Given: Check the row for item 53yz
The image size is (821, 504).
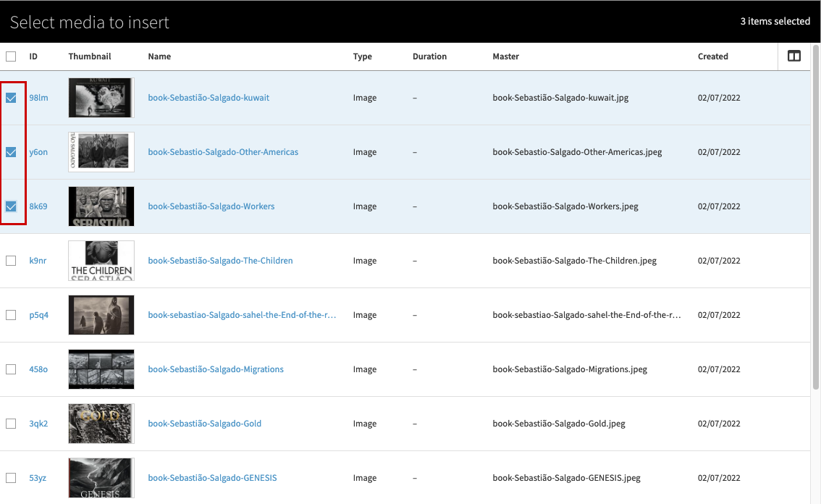Looking at the screenshot, I should (11, 477).
